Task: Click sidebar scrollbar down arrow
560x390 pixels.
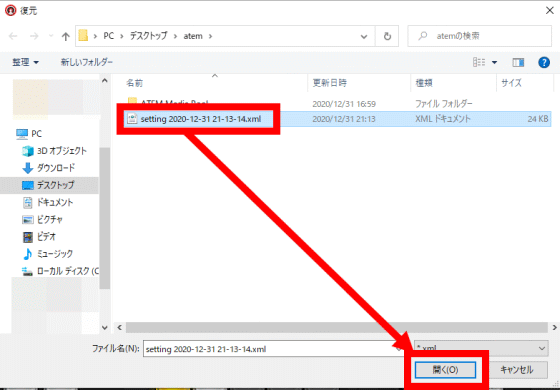Action: (105, 327)
